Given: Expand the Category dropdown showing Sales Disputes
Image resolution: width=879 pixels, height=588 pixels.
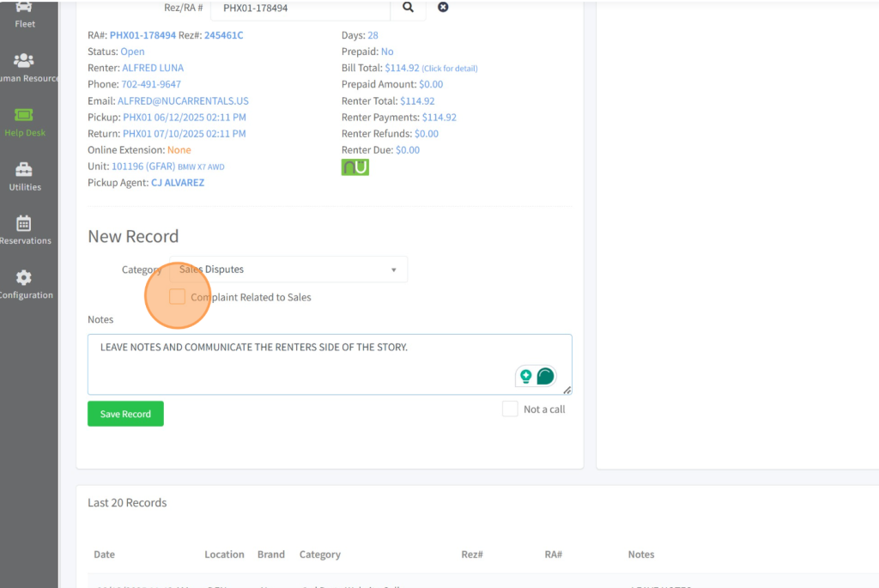Looking at the screenshot, I should click(x=288, y=270).
